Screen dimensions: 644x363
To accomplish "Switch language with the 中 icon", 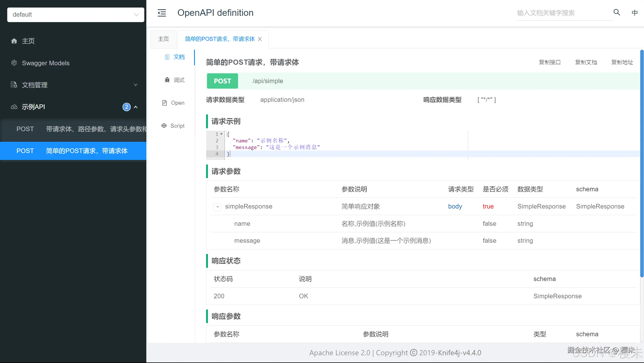I will coord(635,13).
